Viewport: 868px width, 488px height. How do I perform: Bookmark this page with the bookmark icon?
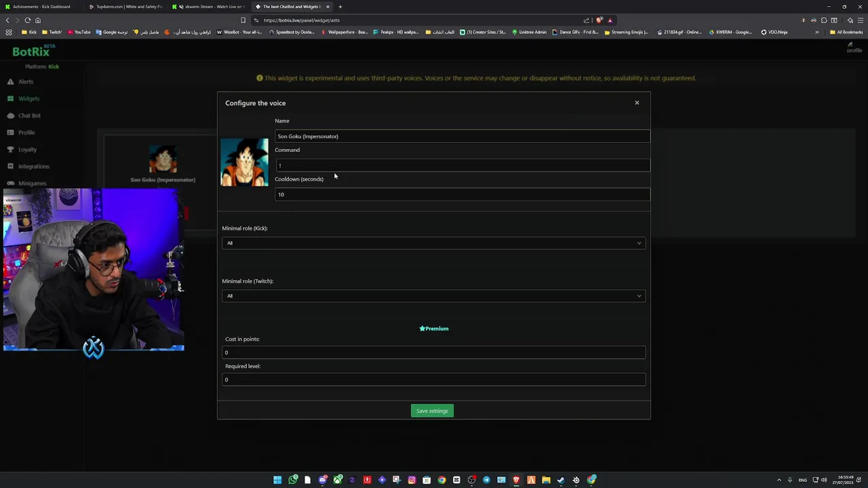tap(243, 20)
